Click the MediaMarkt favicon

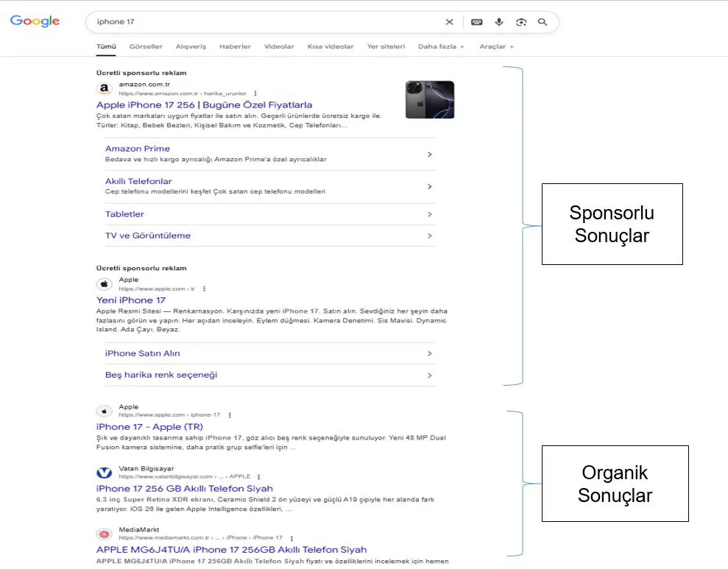click(105, 534)
